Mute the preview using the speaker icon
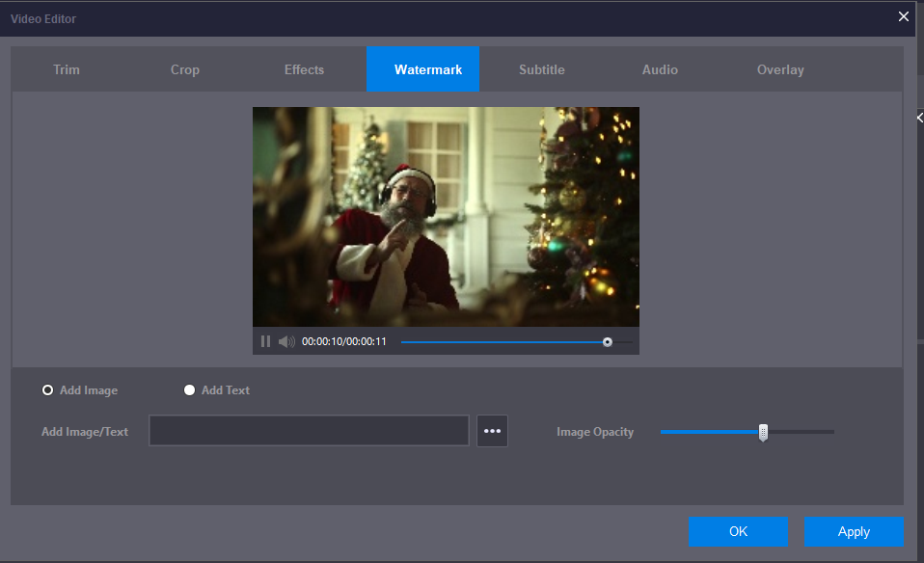Image resolution: width=924 pixels, height=563 pixels. pyautogui.click(x=286, y=341)
